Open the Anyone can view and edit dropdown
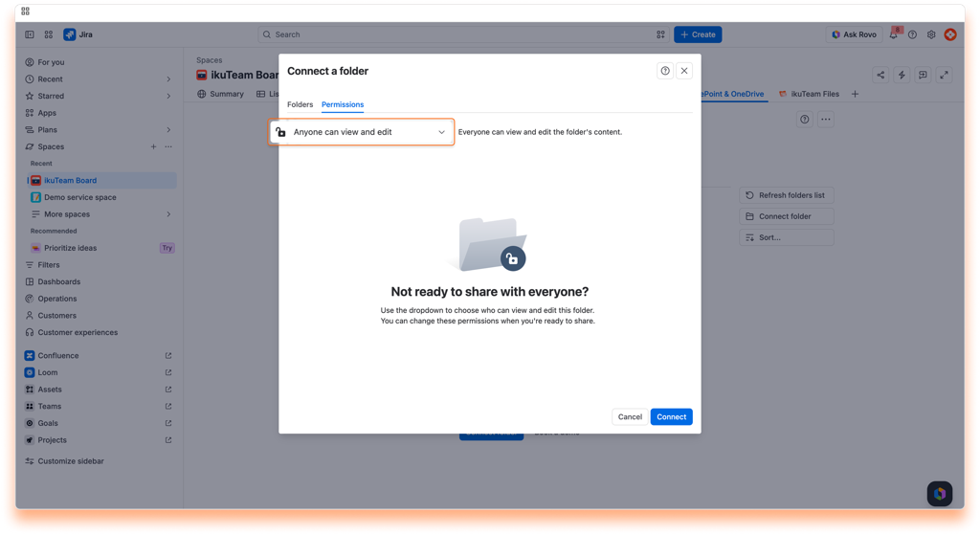980x535 pixels. point(361,132)
